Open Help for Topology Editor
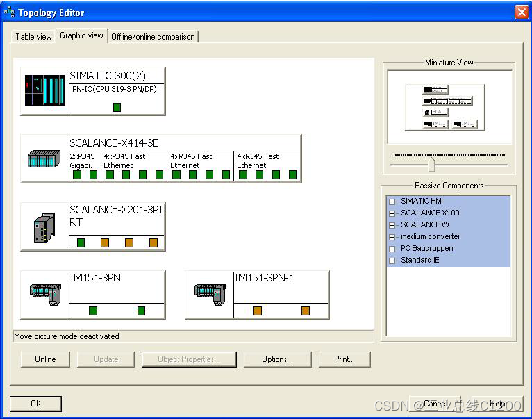Viewport: 532px width, 419px height. (497, 404)
